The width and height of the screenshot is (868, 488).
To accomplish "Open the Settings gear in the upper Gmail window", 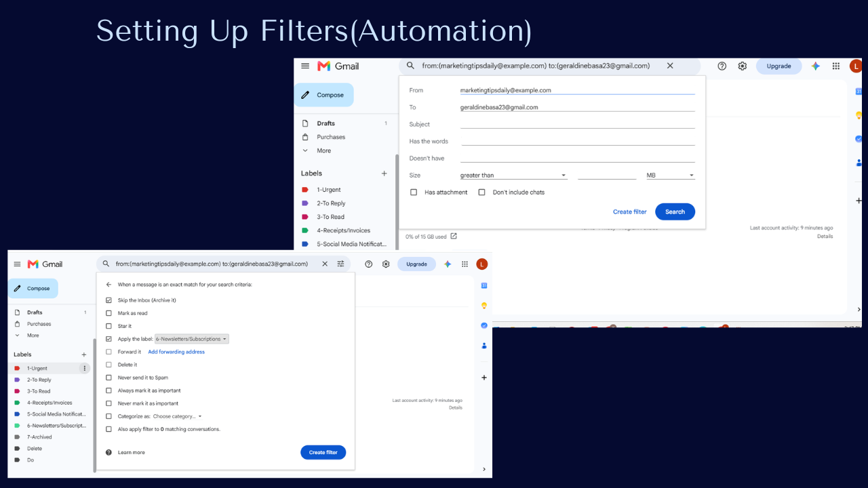I will point(743,66).
